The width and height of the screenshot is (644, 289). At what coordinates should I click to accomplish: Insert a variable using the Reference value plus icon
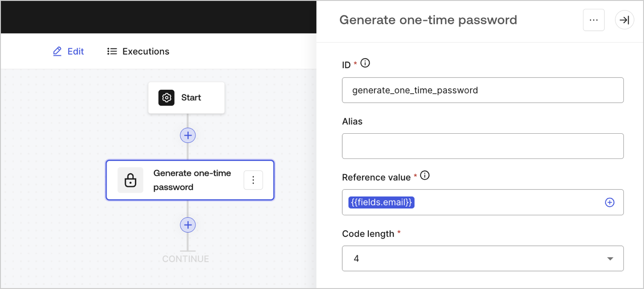(610, 202)
